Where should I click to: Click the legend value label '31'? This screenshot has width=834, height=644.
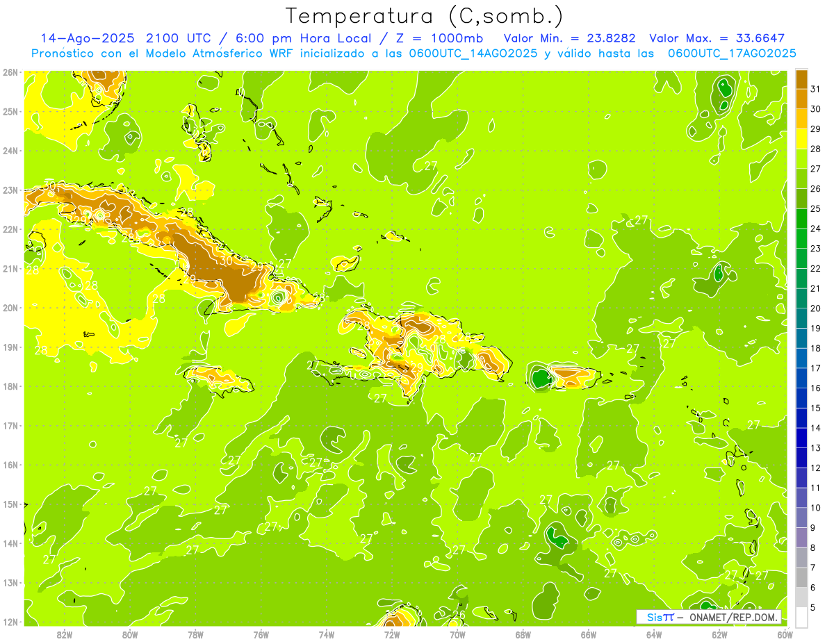[x=816, y=88]
